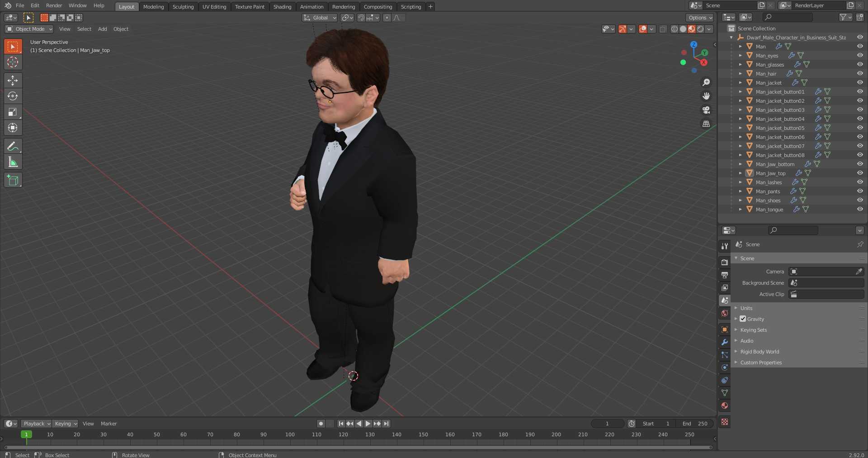Hide Man_glasses in the outliner
This screenshot has height=458, width=868.
coord(860,64)
